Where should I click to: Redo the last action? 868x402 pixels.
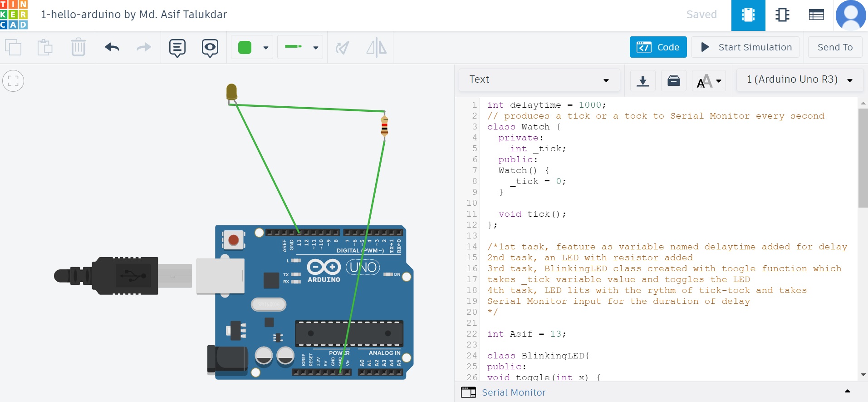[x=144, y=47]
